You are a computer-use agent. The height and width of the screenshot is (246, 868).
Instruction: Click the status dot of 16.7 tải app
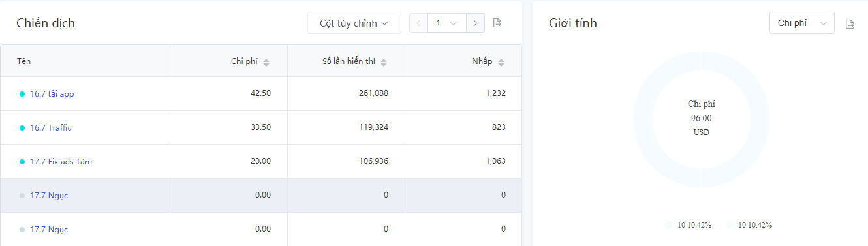pos(22,94)
